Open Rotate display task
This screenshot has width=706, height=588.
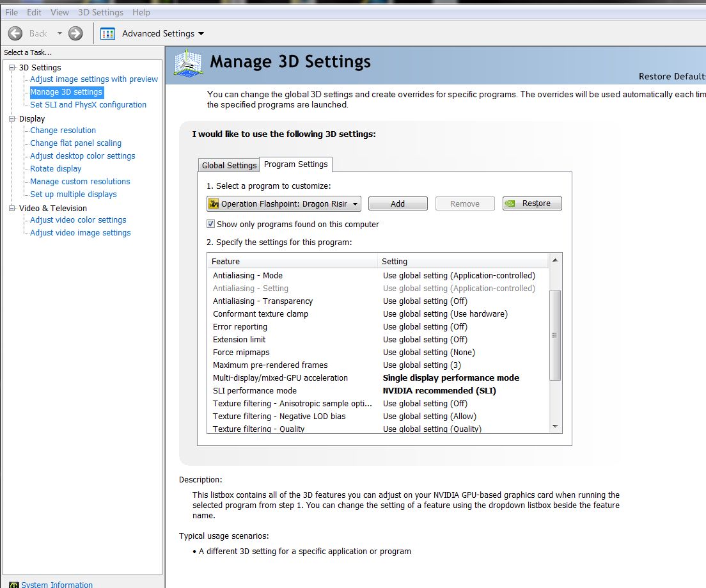coord(56,168)
